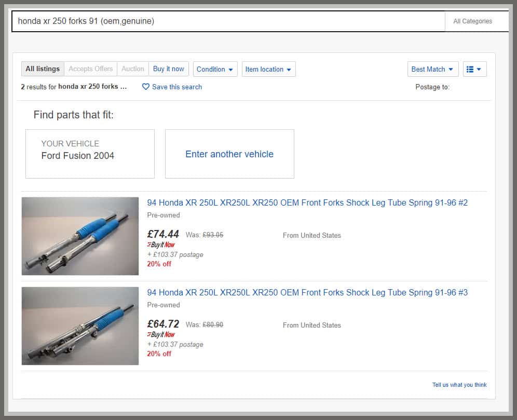Click the Postage to label

[432, 87]
